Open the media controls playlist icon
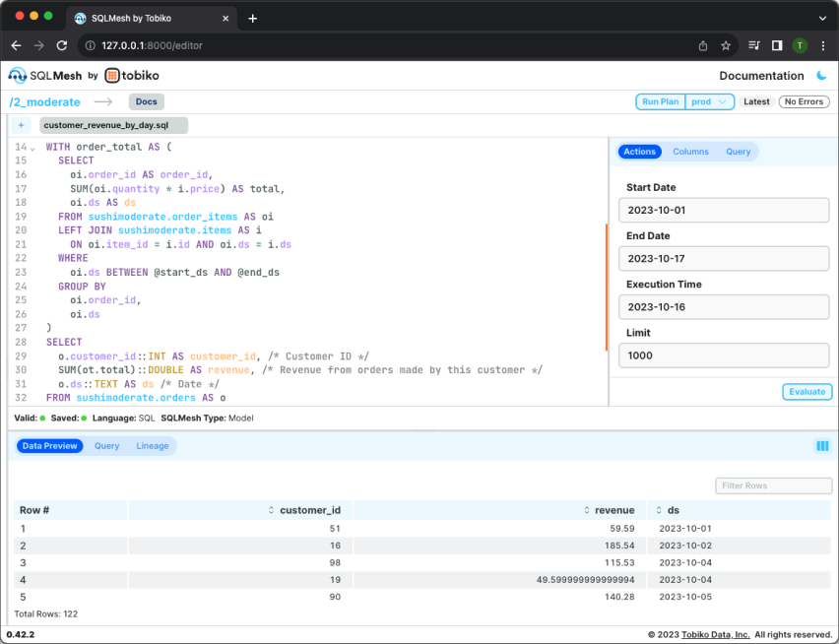Image resolution: width=839 pixels, height=644 pixels. point(754,45)
